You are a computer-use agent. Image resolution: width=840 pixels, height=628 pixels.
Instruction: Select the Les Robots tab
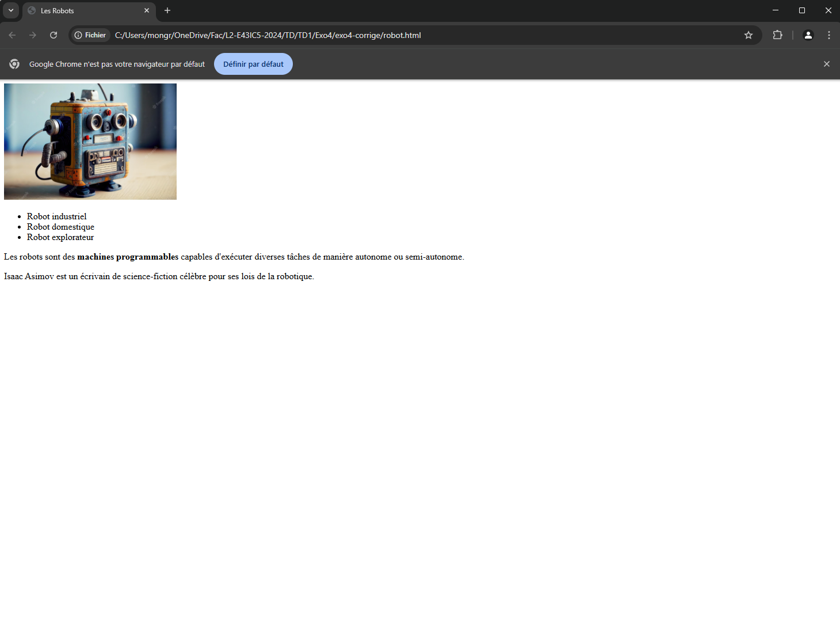click(x=81, y=10)
